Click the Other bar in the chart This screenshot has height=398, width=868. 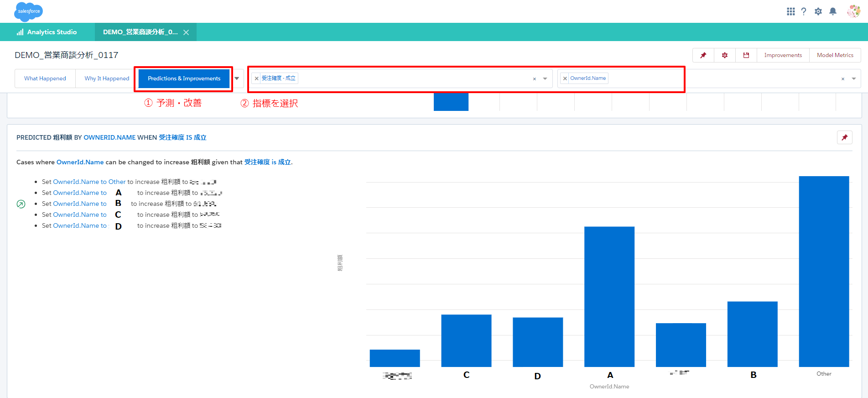(824, 271)
